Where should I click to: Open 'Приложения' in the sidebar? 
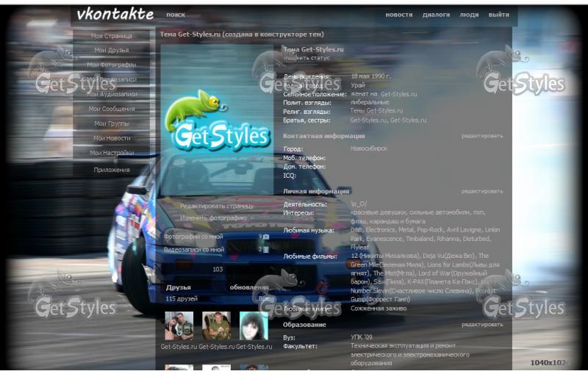click(x=112, y=170)
